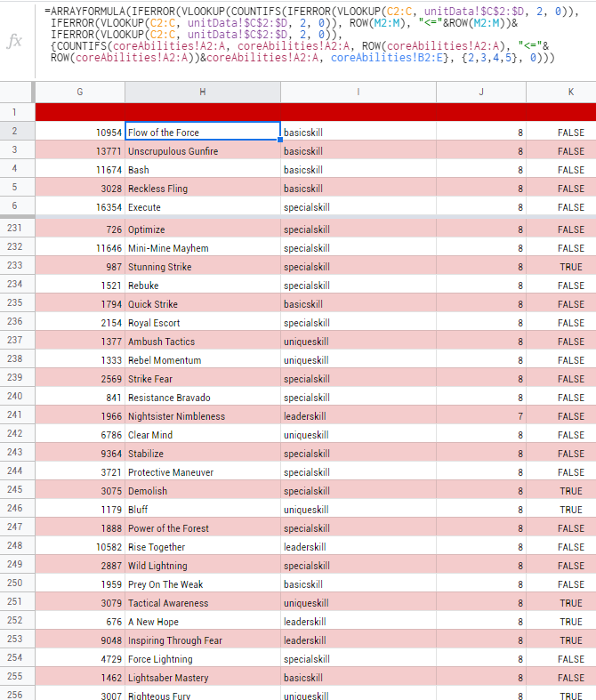The height and width of the screenshot is (700, 596).
Task: Select column K header
Action: tap(561, 92)
